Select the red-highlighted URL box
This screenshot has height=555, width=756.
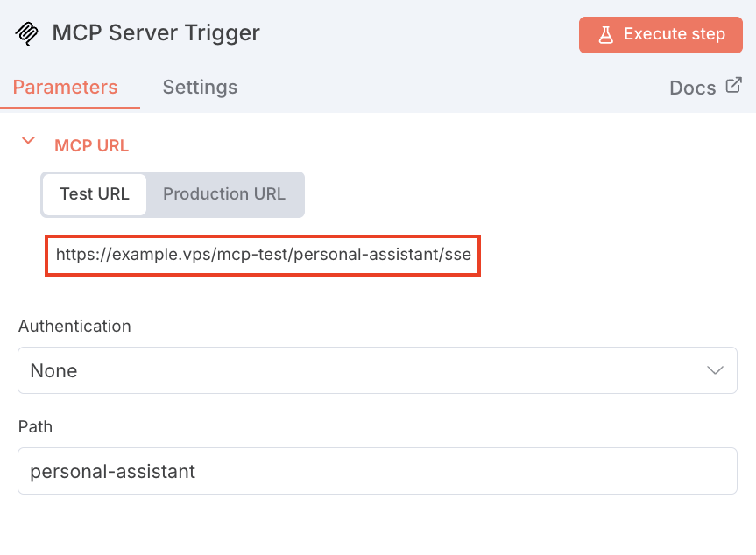click(263, 256)
